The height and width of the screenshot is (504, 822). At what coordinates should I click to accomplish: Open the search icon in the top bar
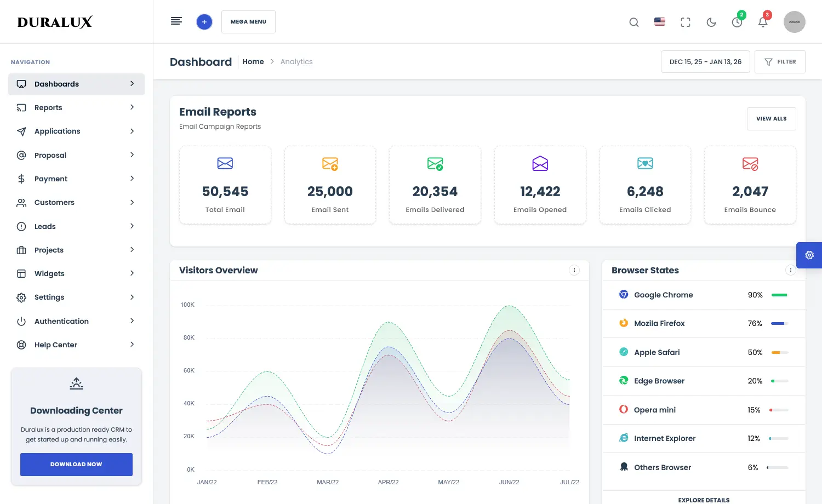tap(633, 22)
